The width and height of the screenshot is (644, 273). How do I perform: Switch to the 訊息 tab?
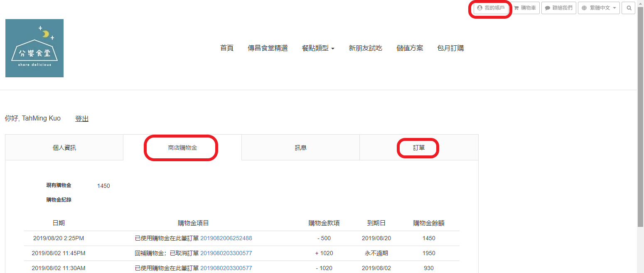pos(300,148)
